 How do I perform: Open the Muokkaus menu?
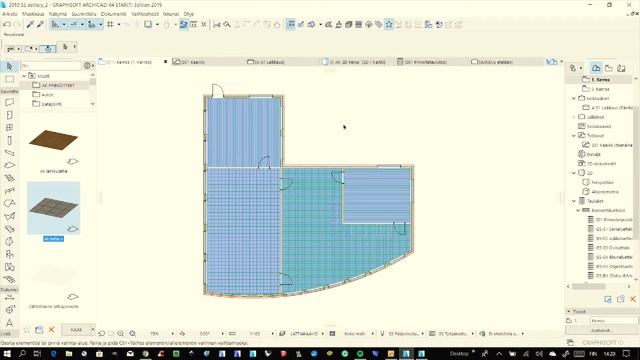(x=33, y=14)
